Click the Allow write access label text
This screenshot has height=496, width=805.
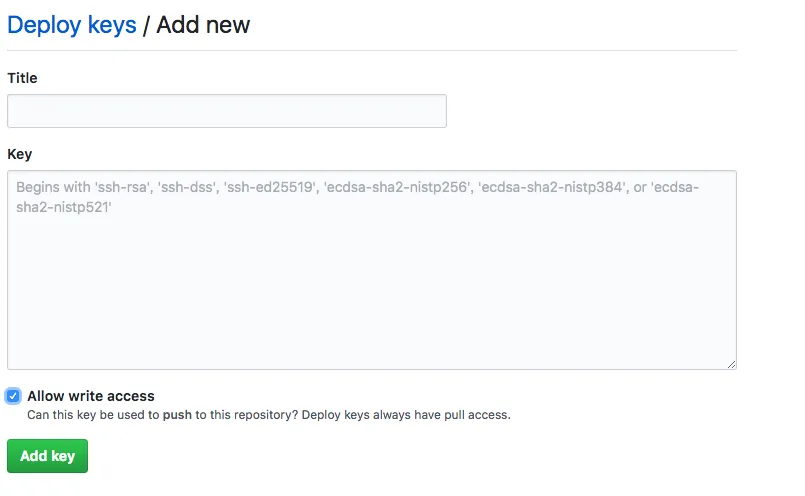tap(91, 396)
